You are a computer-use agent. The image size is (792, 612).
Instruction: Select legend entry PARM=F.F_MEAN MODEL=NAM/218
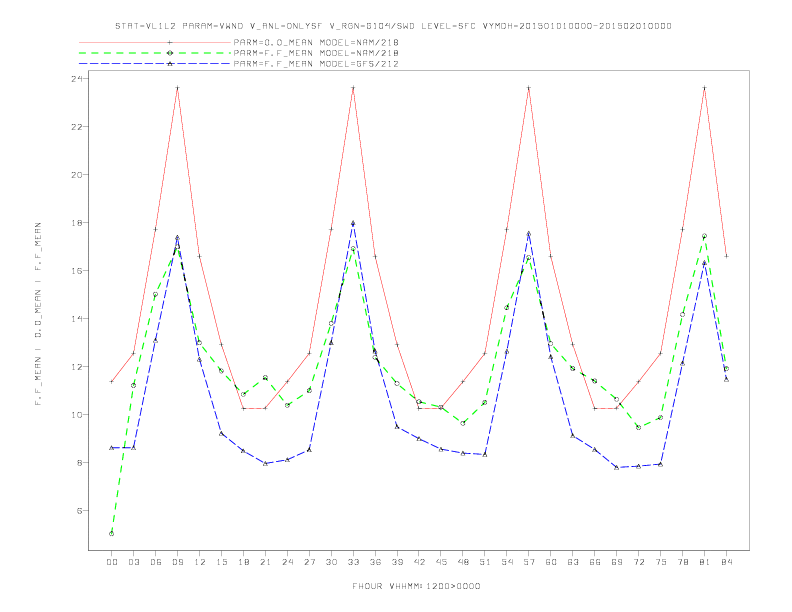pos(316,53)
